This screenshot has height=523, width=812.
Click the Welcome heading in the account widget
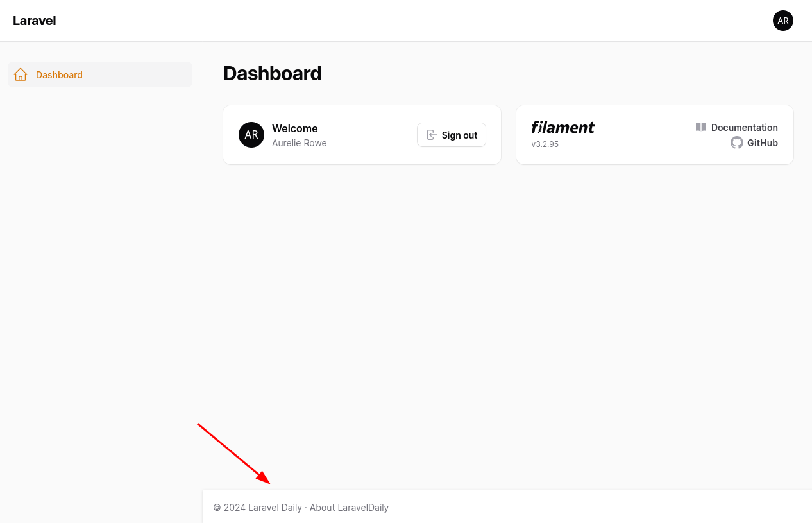[294, 128]
